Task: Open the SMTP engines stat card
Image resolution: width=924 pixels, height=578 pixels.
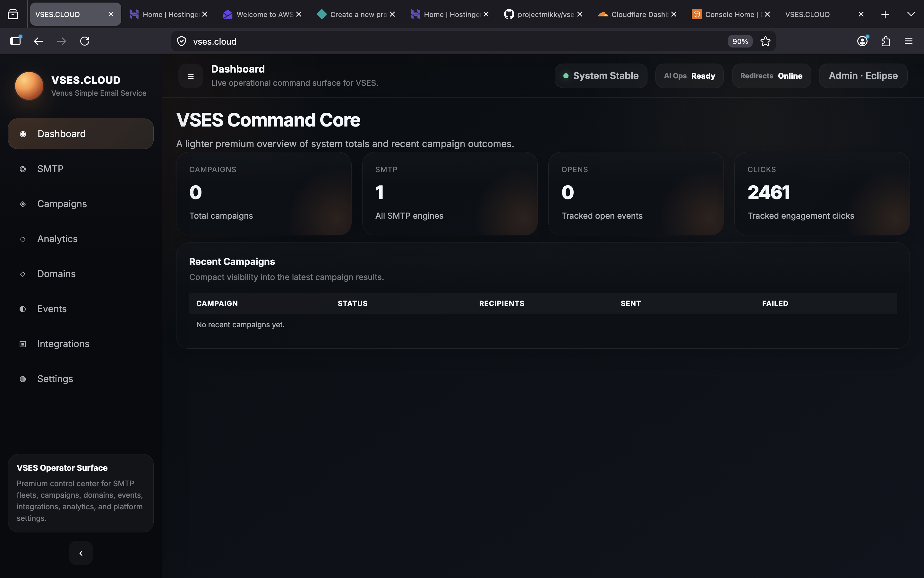Action: pos(450,193)
